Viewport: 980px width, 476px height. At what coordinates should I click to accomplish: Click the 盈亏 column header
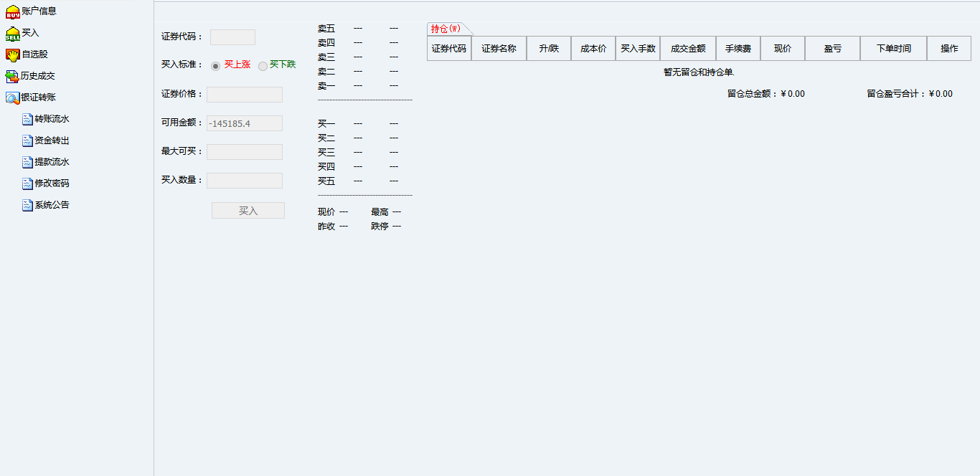coord(832,49)
